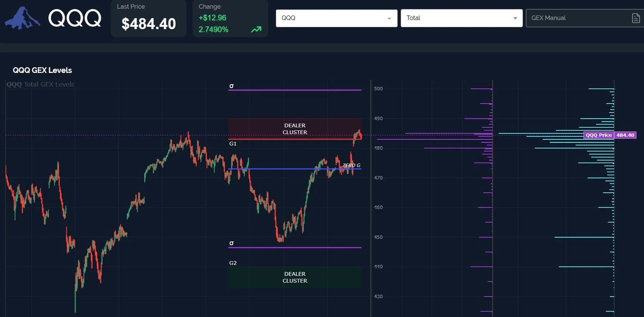This screenshot has width=644, height=317.
Task: Click the 490 axis price label
Action: pyautogui.click(x=378, y=119)
